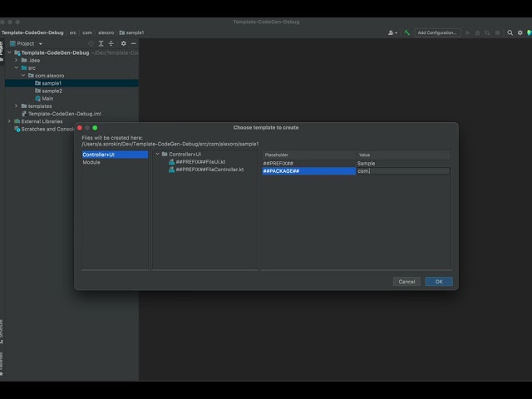Expand the .idea folder

pyautogui.click(x=17, y=60)
